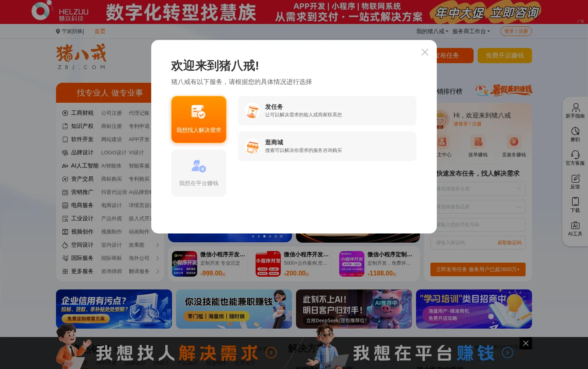Click 登录 | 注册 button in header
This screenshot has height=369, width=588.
(516, 31)
